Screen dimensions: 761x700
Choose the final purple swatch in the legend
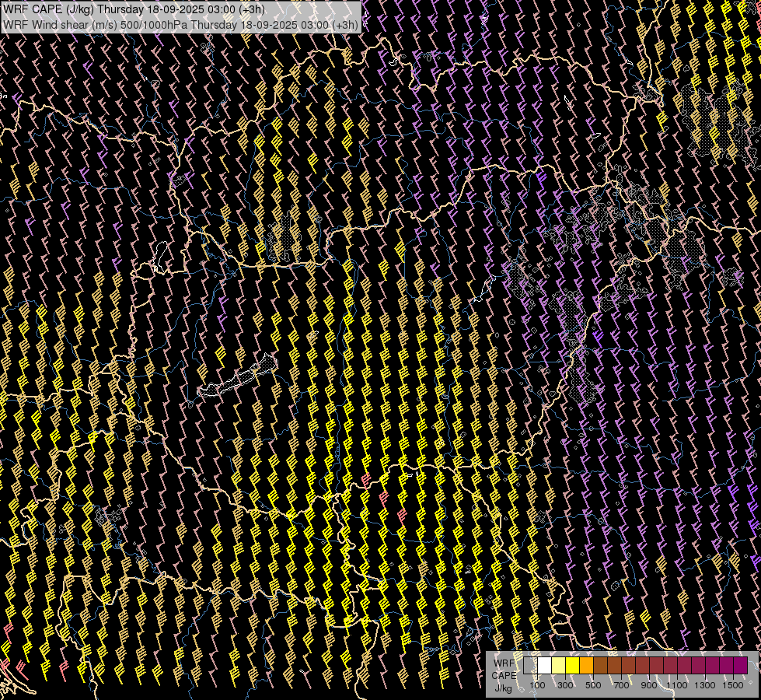[x=741, y=665]
